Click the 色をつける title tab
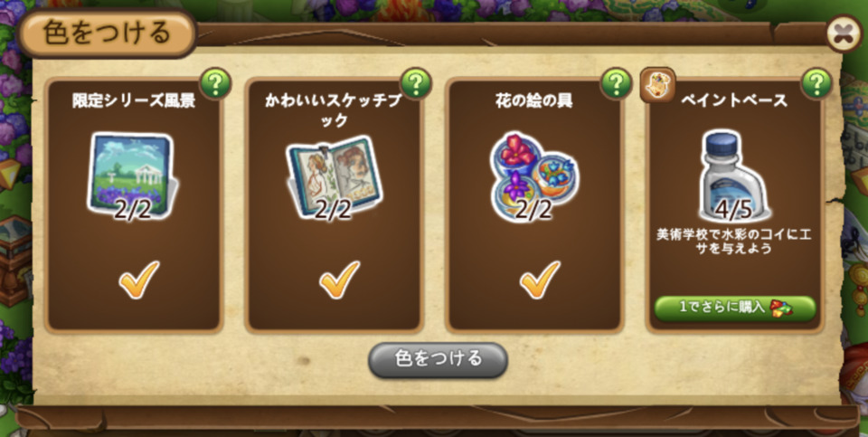Image resolution: width=868 pixels, height=437 pixels. [107, 33]
